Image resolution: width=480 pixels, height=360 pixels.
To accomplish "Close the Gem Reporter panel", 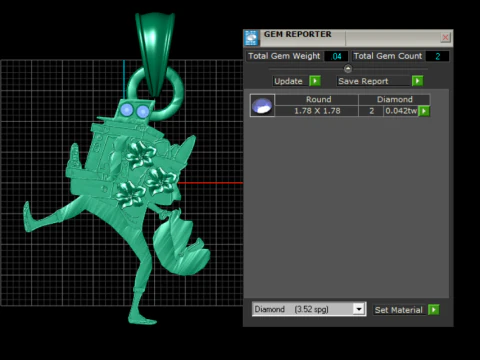I will tap(445, 37).
